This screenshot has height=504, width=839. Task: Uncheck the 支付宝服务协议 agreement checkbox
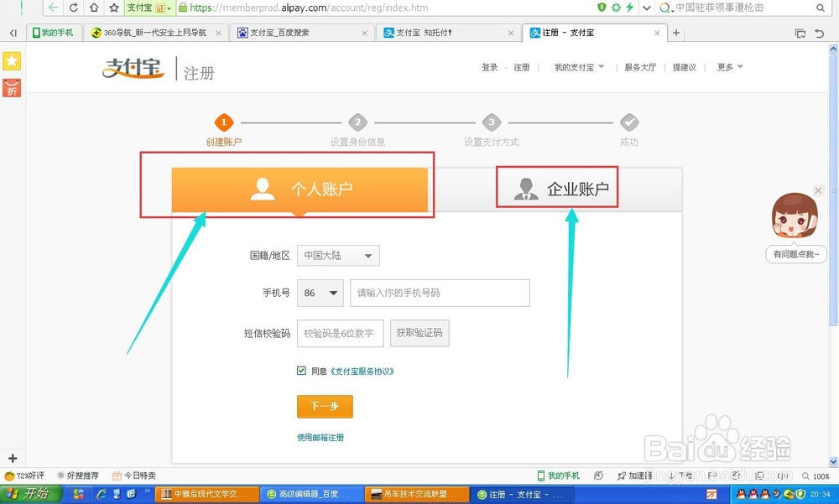pyautogui.click(x=300, y=370)
